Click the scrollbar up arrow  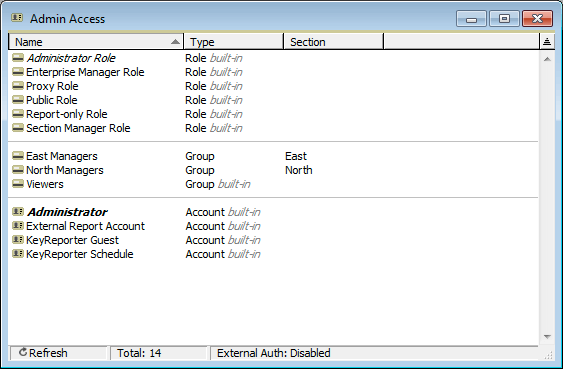(x=547, y=59)
